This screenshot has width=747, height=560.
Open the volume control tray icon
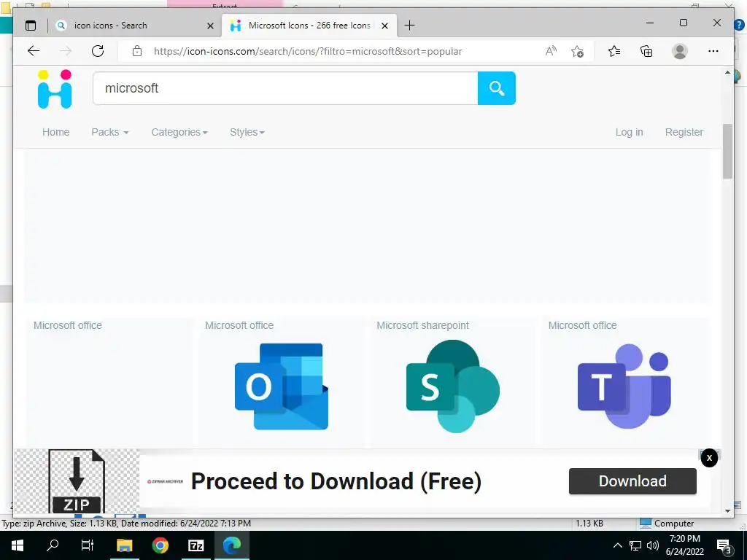tap(653, 545)
